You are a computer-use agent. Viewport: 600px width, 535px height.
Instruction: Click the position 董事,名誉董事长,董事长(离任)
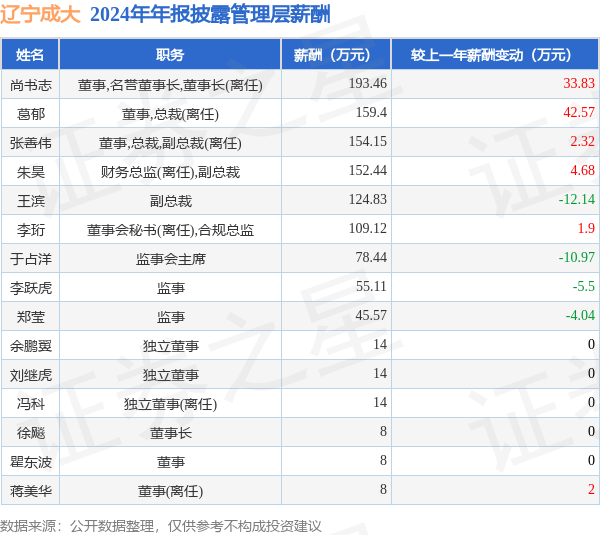[x=170, y=85]
